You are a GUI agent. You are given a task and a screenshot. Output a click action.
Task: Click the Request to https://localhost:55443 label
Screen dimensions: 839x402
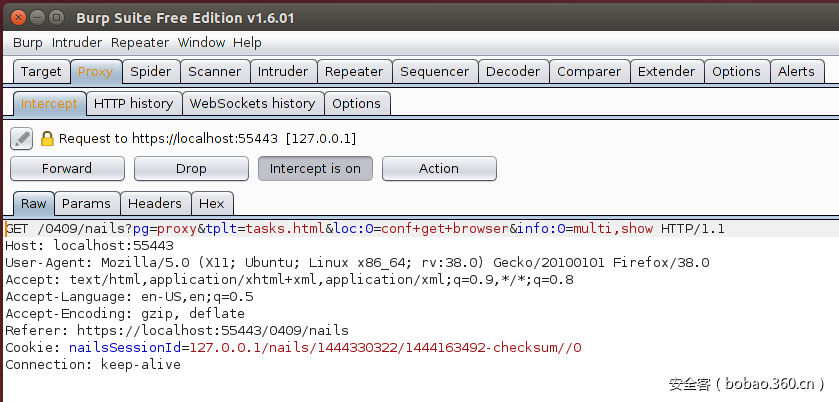tap(207, 139)
